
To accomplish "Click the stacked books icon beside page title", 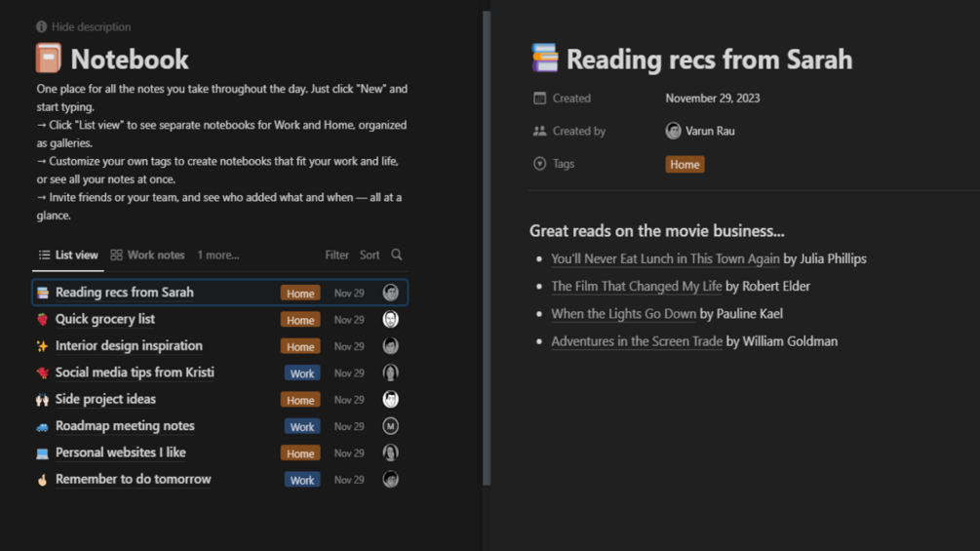I will (544, 58).
